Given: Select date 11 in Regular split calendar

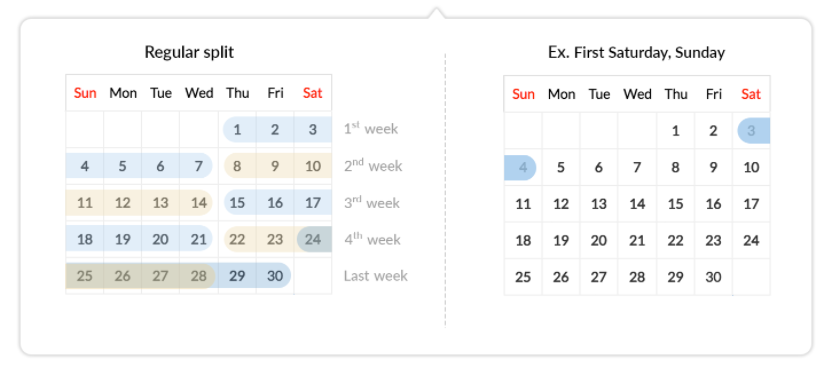Looking at the screenshot, I should [85, 203].
